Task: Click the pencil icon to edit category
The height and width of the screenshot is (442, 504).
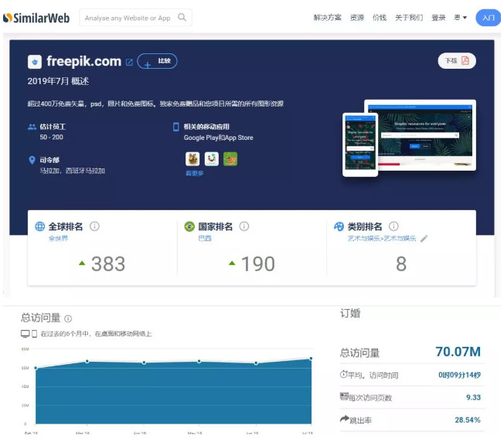Action: (x=424, y=239)
